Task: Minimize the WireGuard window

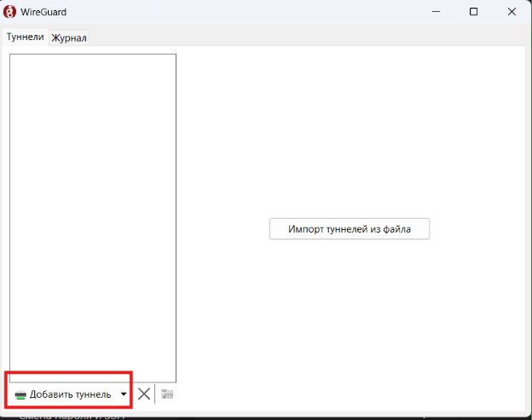Action: point(435,12)
